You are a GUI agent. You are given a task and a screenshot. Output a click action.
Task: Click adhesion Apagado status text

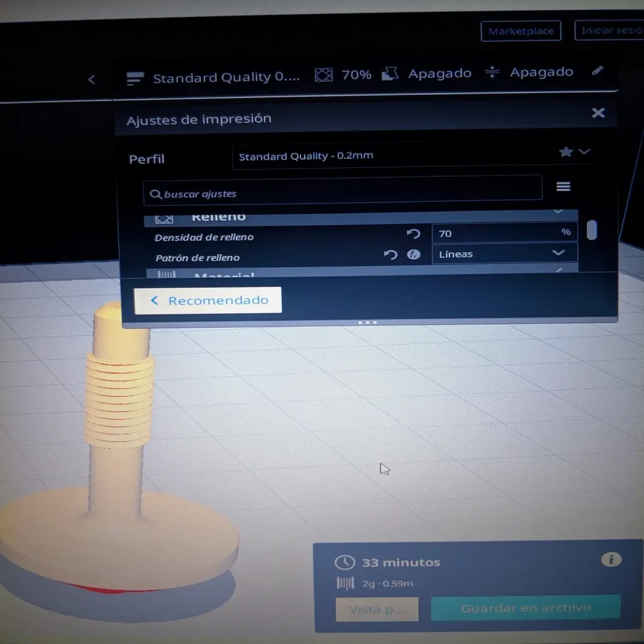tap(541, 72)
